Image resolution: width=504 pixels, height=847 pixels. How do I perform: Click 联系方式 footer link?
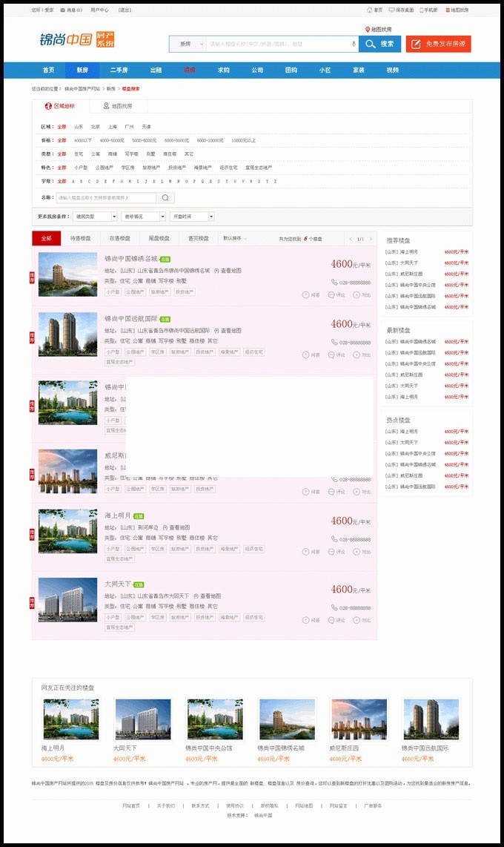coord(200,805)
